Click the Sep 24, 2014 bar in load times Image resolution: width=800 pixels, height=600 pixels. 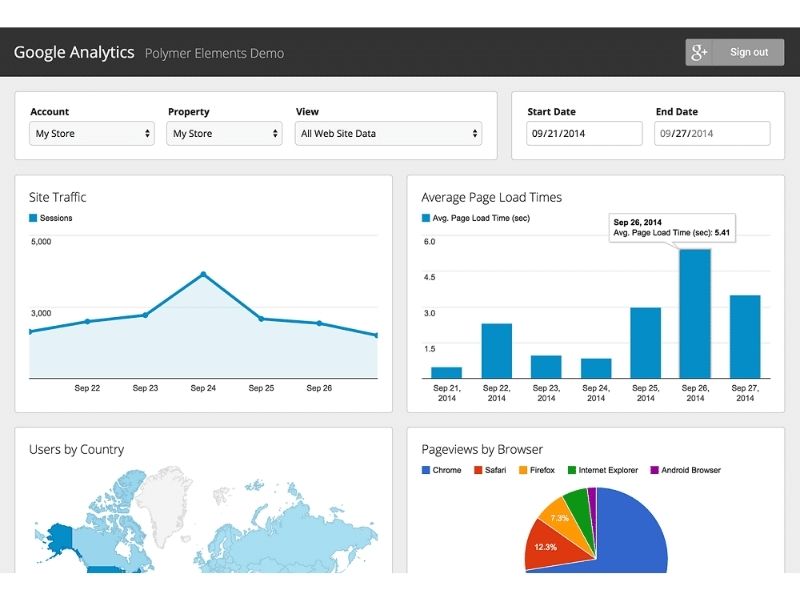596,368
